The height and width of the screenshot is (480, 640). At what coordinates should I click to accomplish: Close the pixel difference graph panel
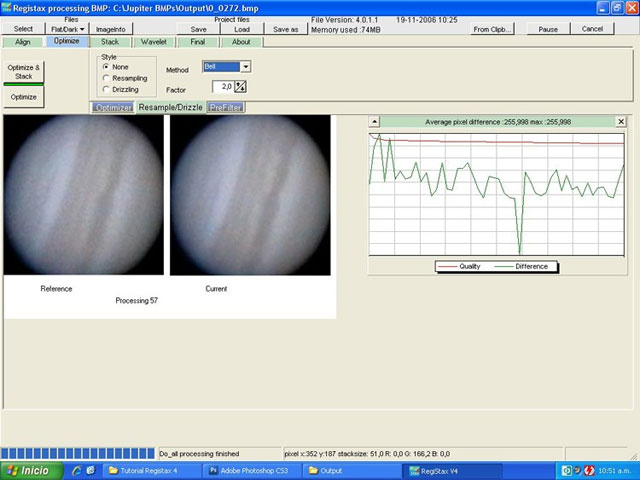pyautogui.click(x=621, y=121)
